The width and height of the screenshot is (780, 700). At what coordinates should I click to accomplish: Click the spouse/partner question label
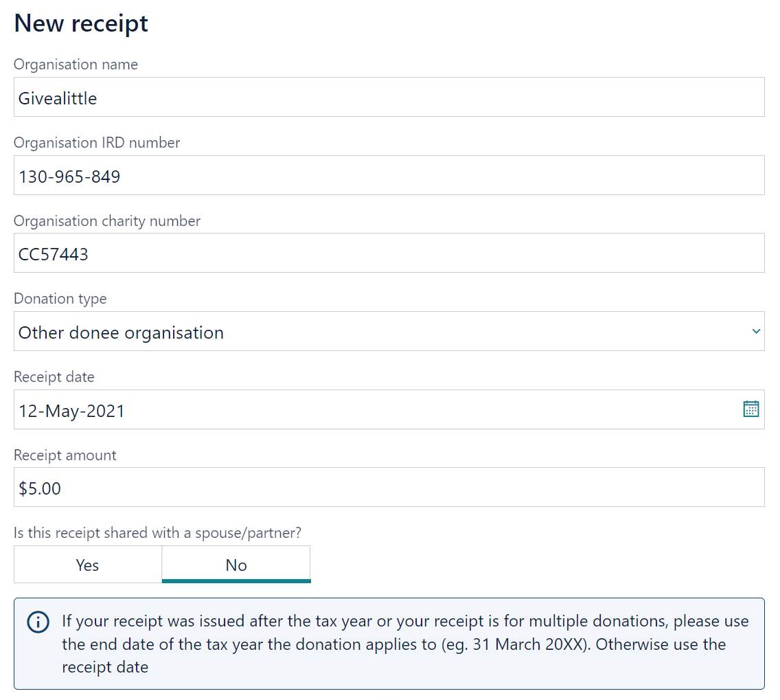158,533
